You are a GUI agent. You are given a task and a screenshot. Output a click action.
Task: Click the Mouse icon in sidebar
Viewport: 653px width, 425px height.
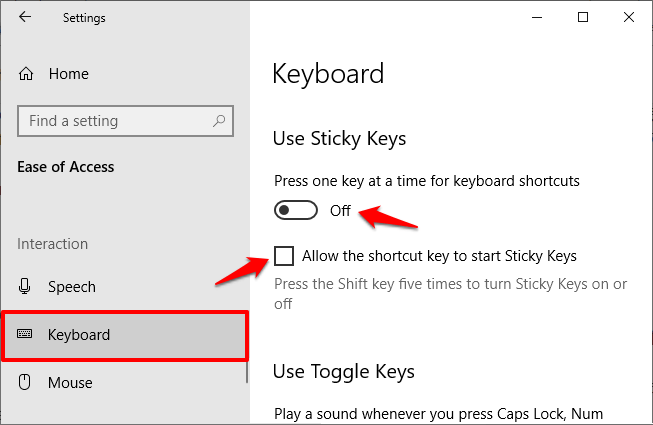25,382
